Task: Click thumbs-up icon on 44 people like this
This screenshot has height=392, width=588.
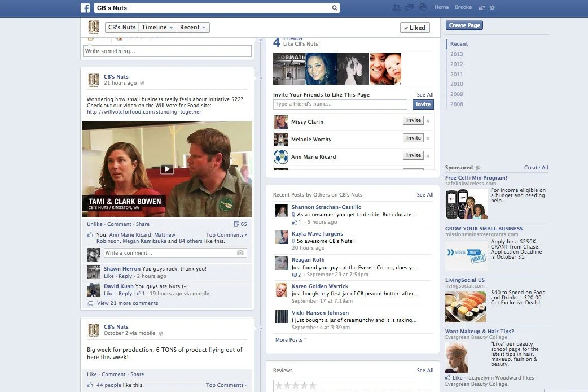Action: 90,385
